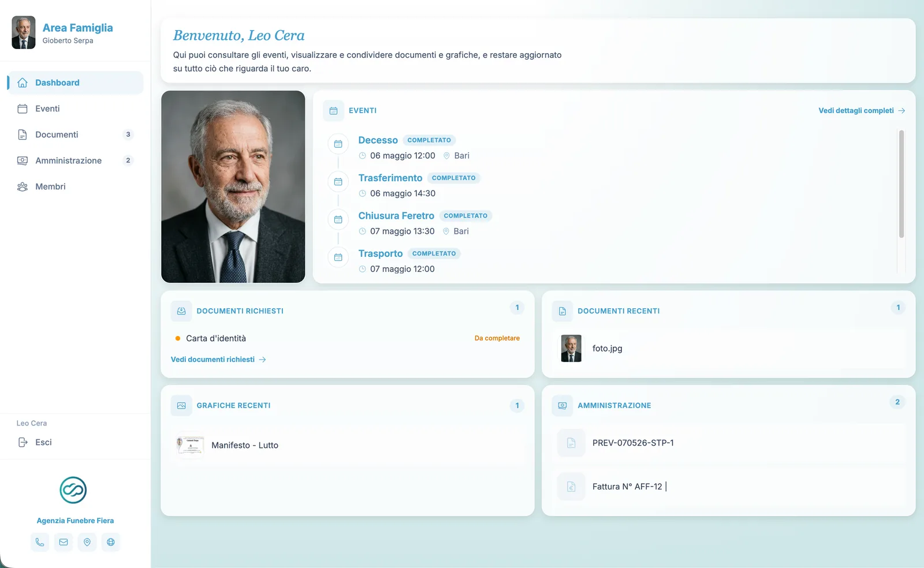Open the Decesso event
Viewport: 924px width, 568px height.
coord(378,140)
